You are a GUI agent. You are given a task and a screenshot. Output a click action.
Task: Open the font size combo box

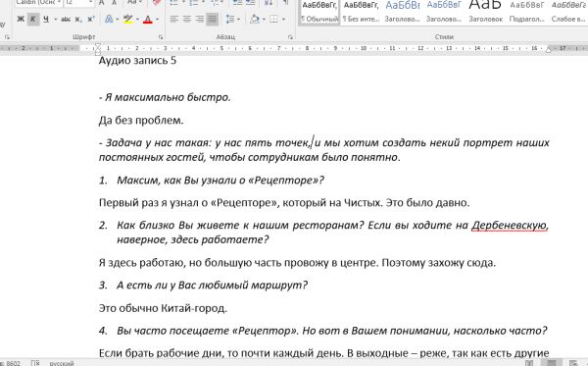[x=79, y=2]
